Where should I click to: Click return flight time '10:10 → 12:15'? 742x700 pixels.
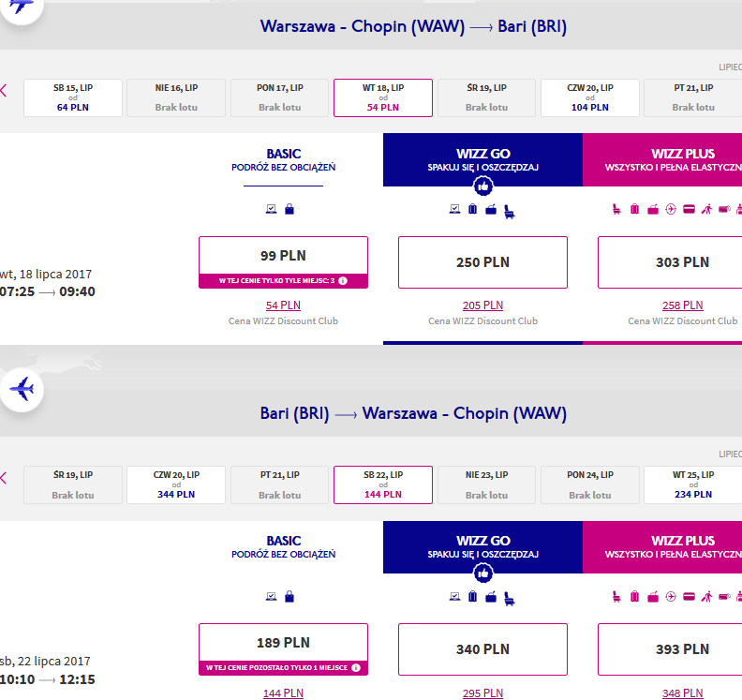click(48, 679)
